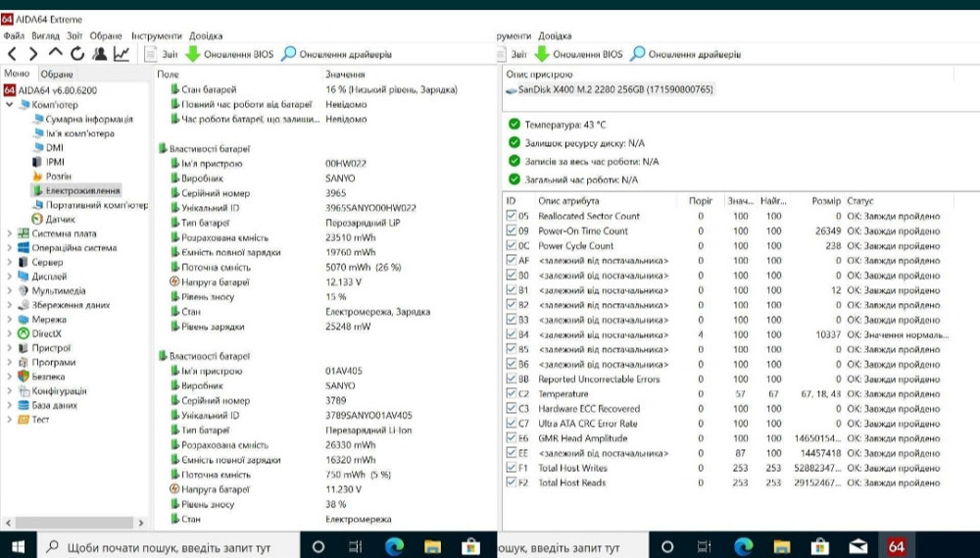Viewport: 980px width, 558px height.
Task: Open the Файл menu
Action: (x=13, y=35)
